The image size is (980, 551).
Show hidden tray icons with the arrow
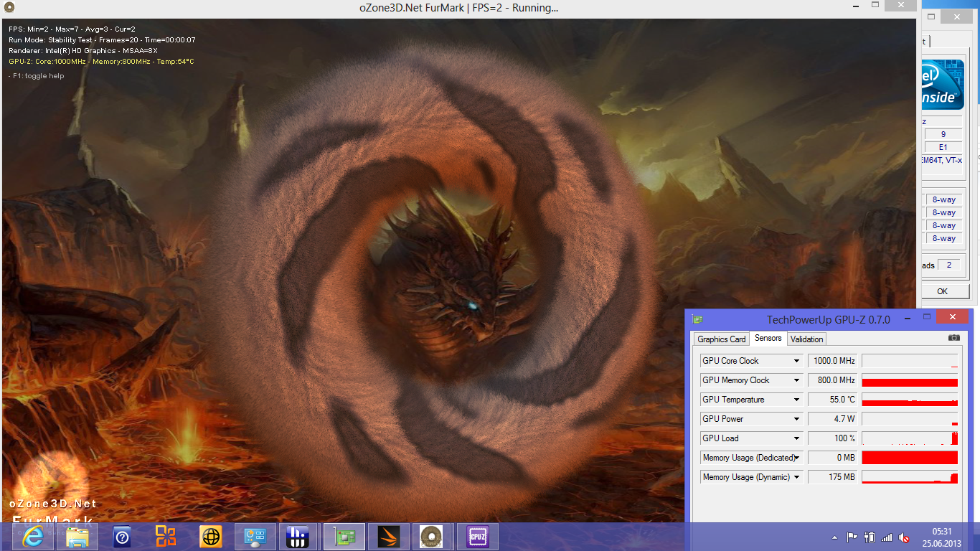(834, 537)
